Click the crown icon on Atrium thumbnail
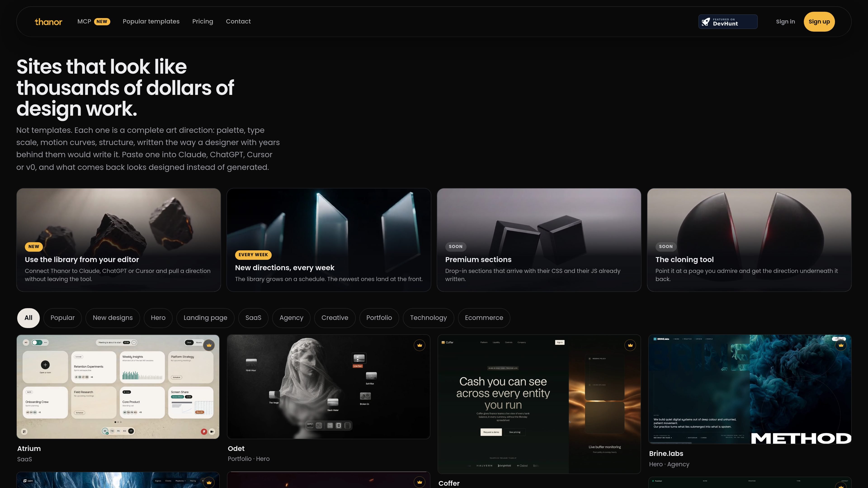 point(209,345)
